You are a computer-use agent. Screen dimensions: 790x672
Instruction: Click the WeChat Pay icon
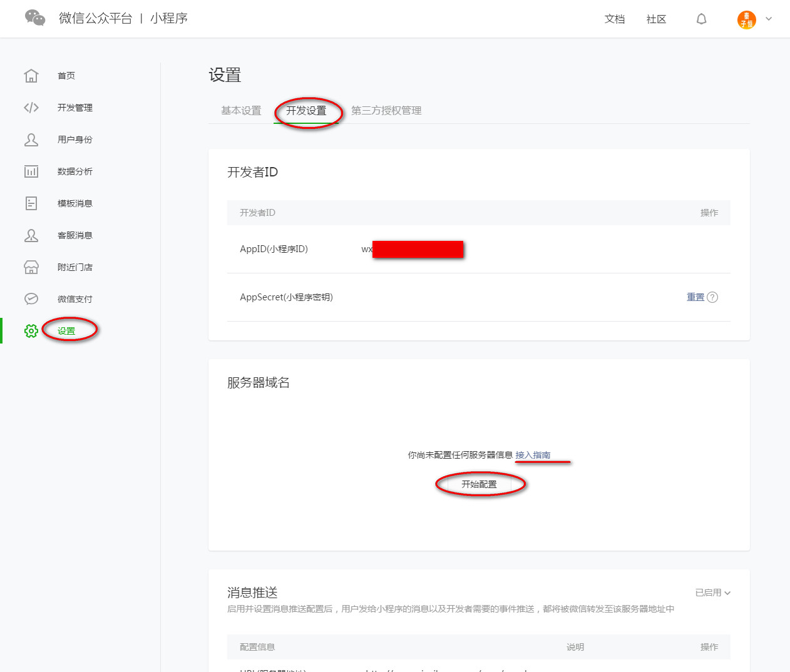tap(31, 299)
